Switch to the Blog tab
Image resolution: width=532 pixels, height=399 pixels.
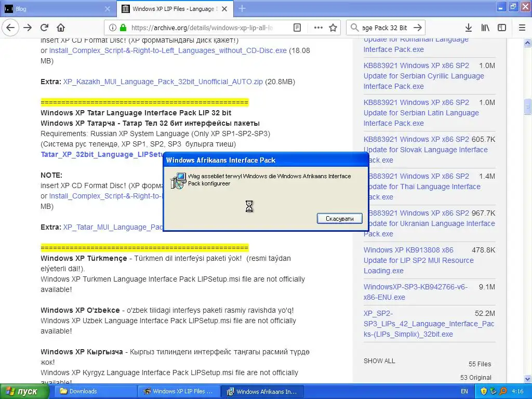pos(58,9)
